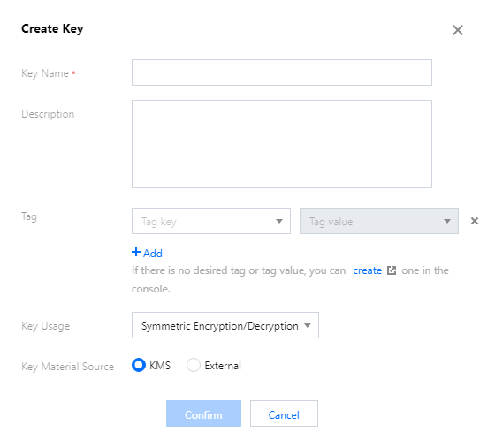Click the Confirm button

pyautogui.click(x=203, y=414)
